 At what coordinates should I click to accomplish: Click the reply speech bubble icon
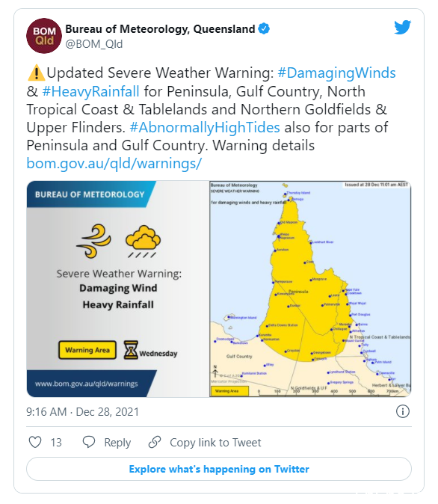click(89, 442)
